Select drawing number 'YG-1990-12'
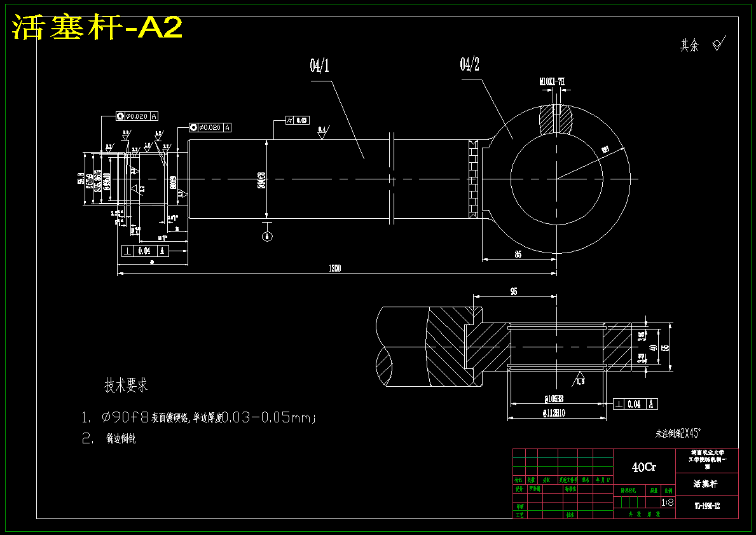The height and width of the screenshot is (535, 756). [x=707, y=506]
